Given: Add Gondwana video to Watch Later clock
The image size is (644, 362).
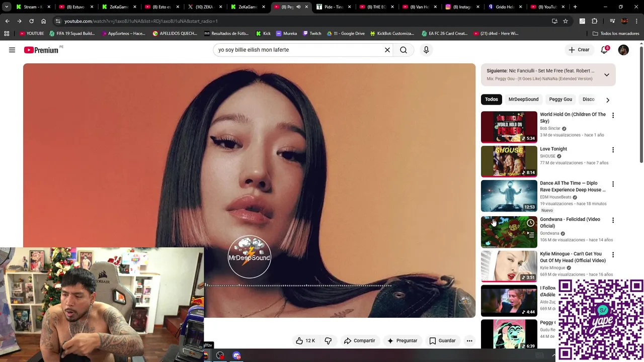Looking at the screenshot, I should pos(530,223).
